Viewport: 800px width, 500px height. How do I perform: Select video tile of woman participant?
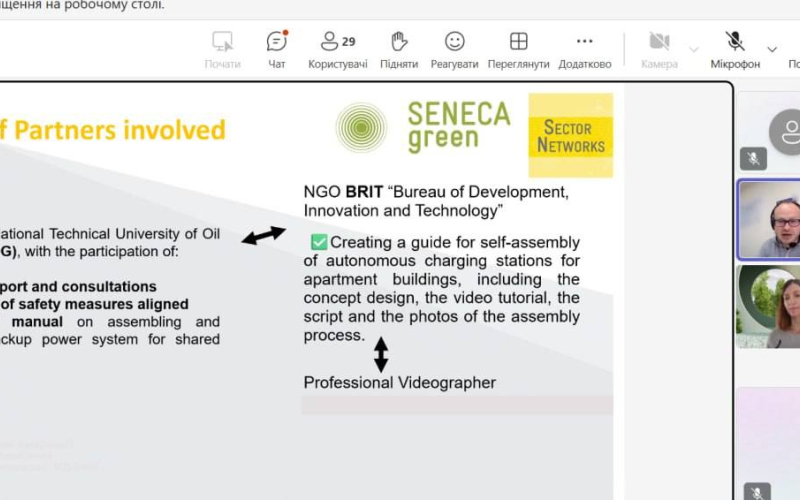[770, 306]
